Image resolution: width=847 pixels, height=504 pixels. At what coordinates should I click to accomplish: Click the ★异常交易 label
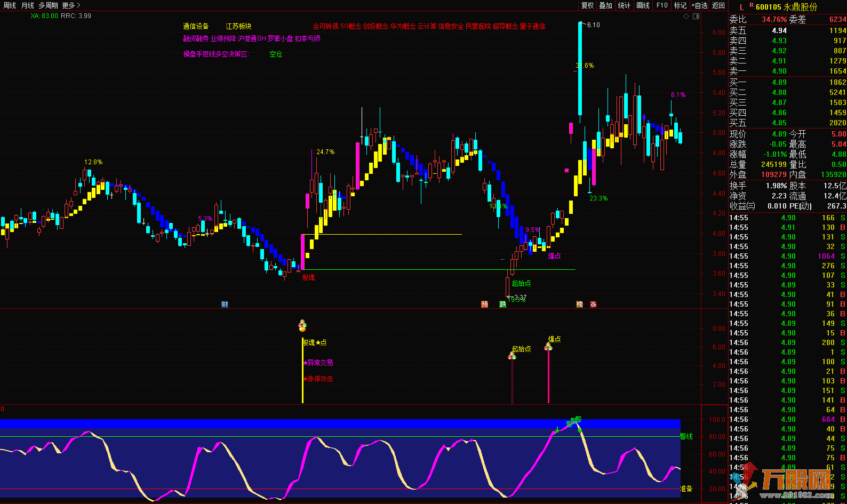318,363
